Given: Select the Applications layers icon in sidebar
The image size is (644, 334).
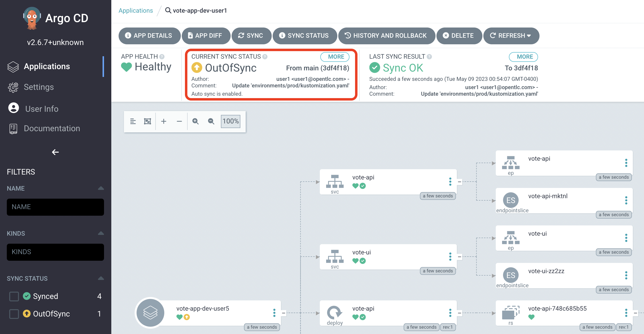Looking at the screenshot, I should click(13, 66).
